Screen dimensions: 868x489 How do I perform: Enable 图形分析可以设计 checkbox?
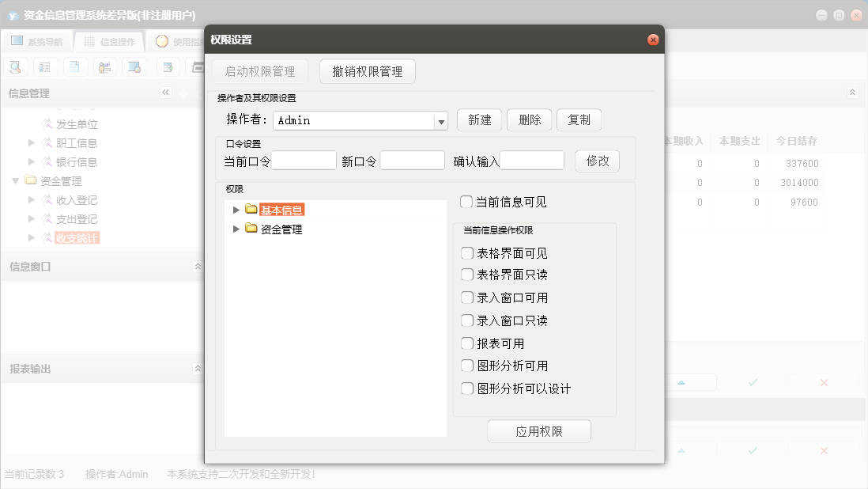point(467,389)
